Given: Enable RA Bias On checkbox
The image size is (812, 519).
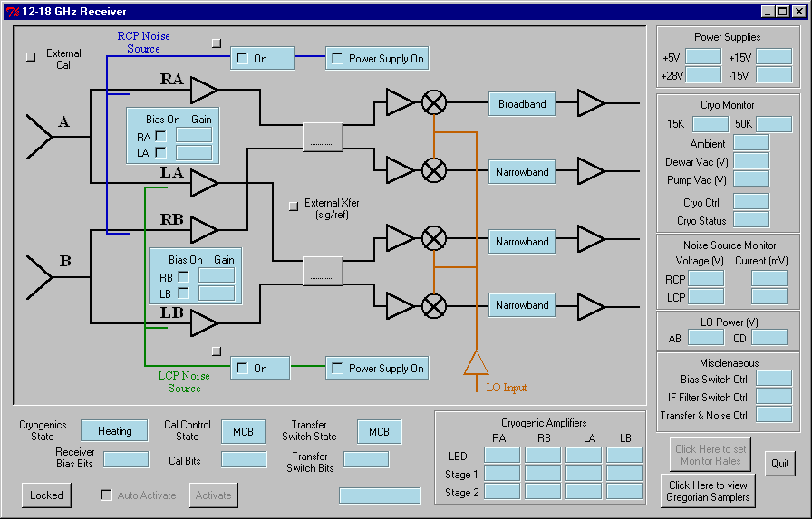Looking at the screenshot, I should 160,137.
